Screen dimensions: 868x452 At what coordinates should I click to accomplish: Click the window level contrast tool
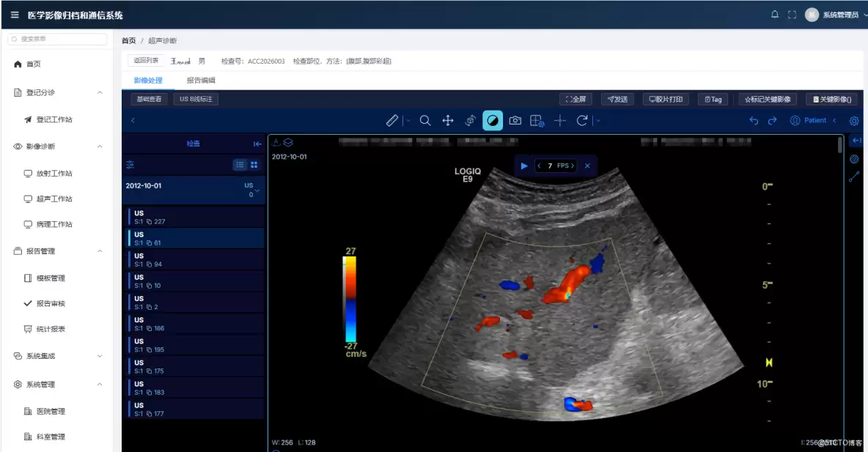pyautogui.click(x=493, y=121)
